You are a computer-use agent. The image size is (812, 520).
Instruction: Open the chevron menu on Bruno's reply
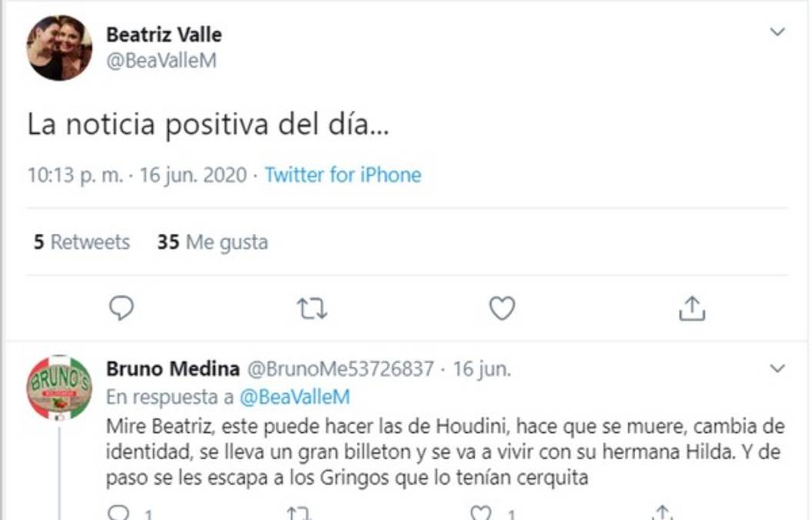778,367
